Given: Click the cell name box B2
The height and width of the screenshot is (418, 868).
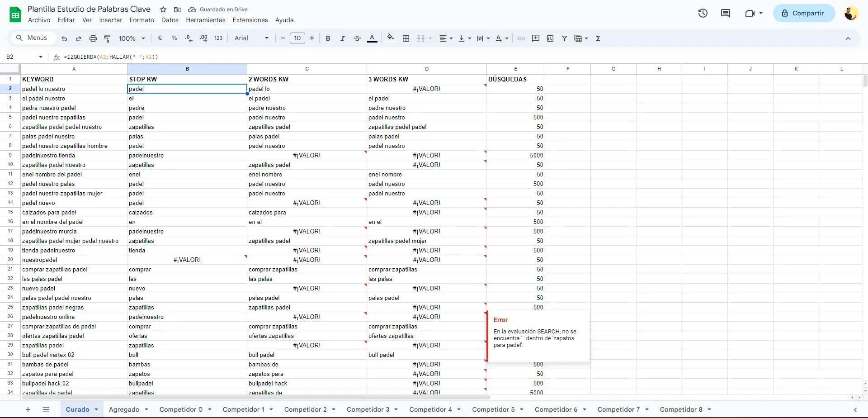Looking at the screenshot, I should 23,57.
